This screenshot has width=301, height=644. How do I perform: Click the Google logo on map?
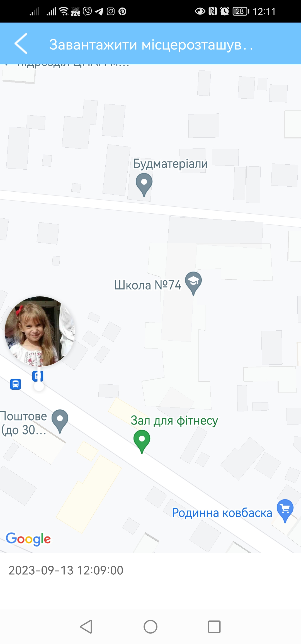click(x=28, y=539)
